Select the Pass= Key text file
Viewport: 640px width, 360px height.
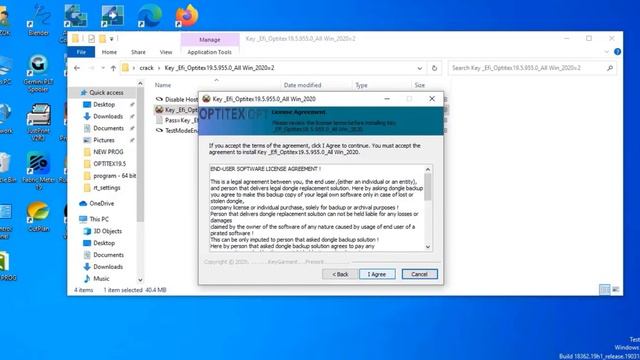[x=177, y=120]
